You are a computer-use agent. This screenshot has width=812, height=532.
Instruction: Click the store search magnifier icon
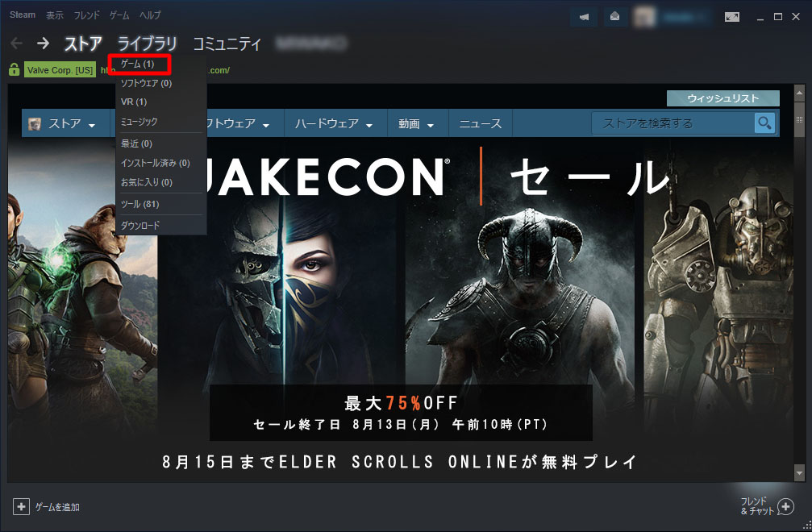pos(764,123)
